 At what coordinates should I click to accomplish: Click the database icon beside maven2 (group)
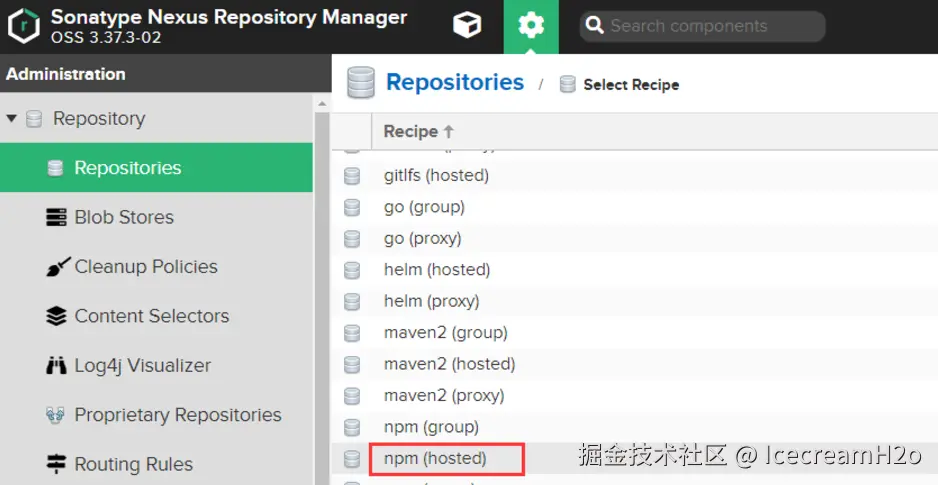click(352, 333)
